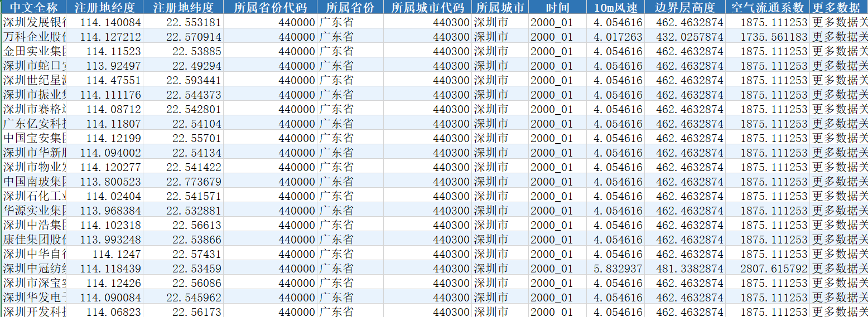Image resolution: width=868 pixels, height=317 pixels.
Task: Select the company cell starting 深圳中冠纺
Action: (x=33, y=269)
